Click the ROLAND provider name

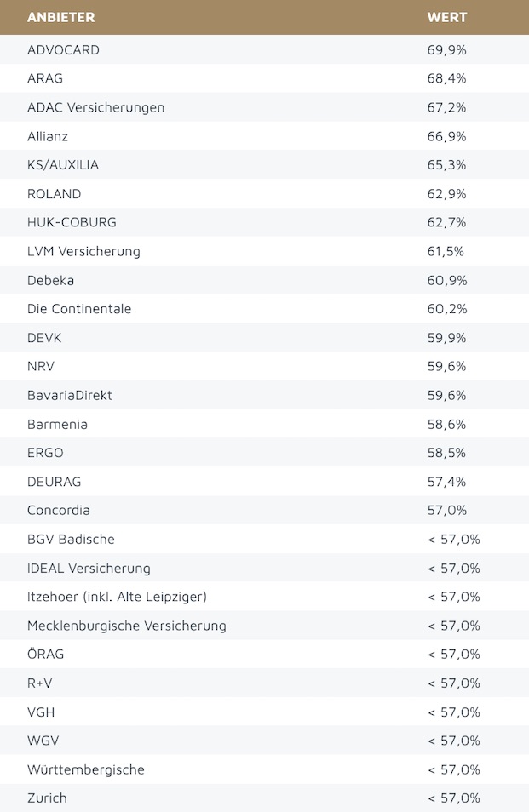[55, 194]
